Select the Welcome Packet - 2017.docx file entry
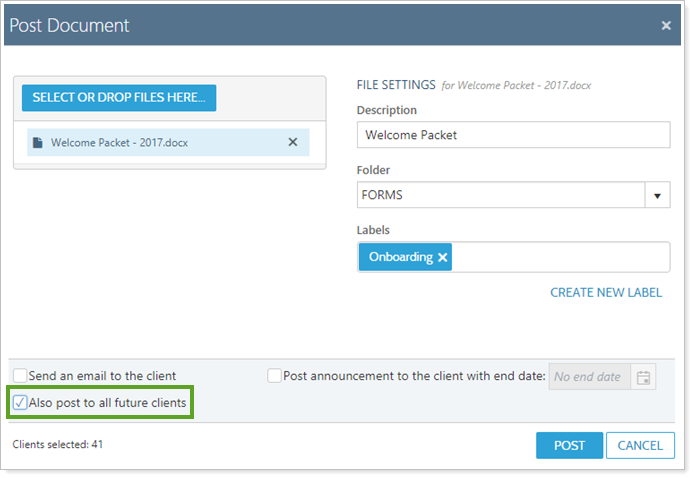The height and width of the screenshot is (479, 694). pos(150,143)
